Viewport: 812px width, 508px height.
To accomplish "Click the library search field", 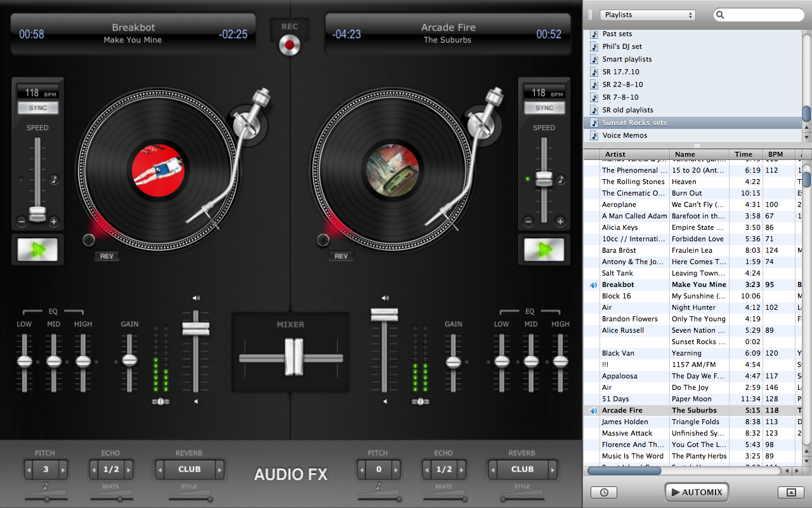I will (x=761, y=15).
